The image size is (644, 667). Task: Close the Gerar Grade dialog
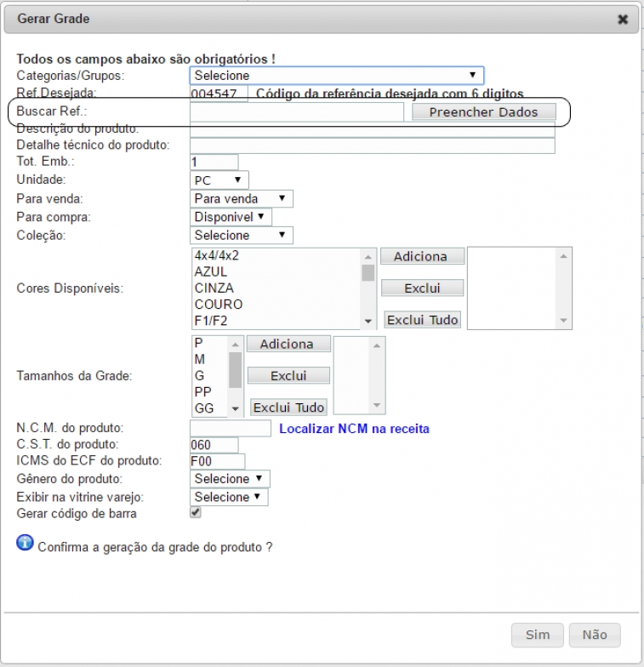point(623,19)
